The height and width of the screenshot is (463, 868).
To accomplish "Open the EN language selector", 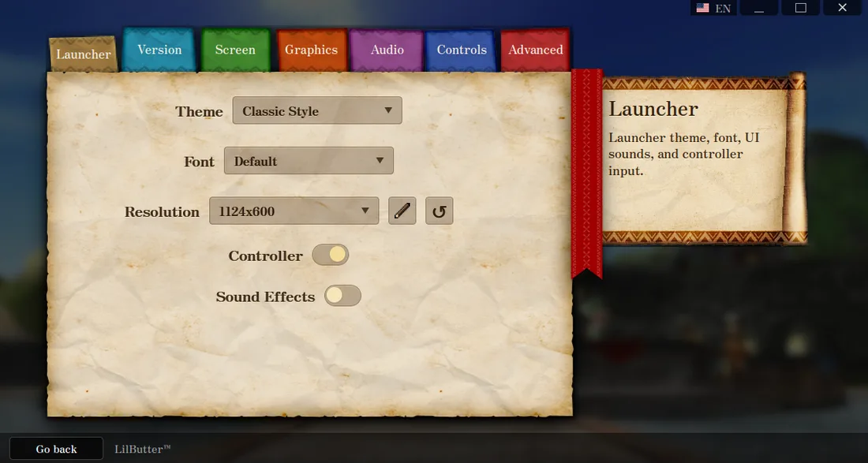I will point(713,8).
